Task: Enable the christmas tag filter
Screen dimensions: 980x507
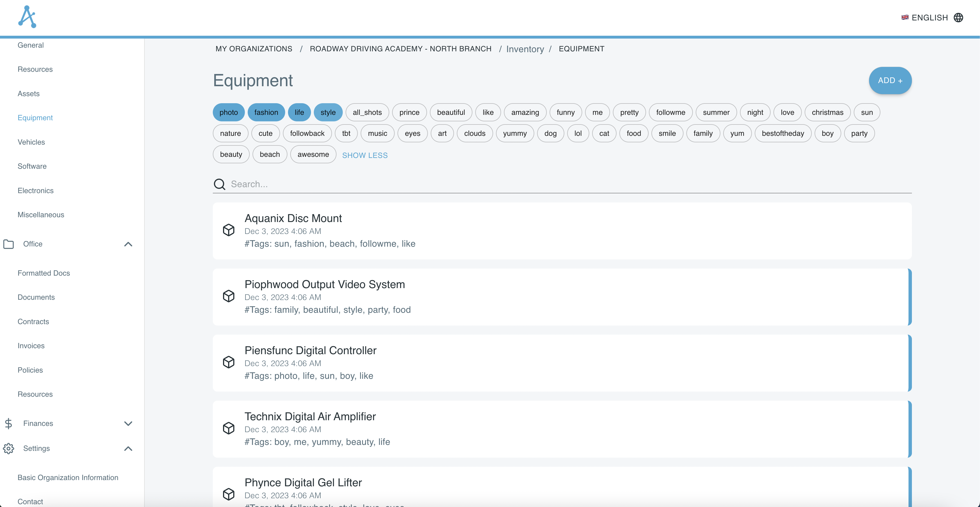Action: [827, 113]
